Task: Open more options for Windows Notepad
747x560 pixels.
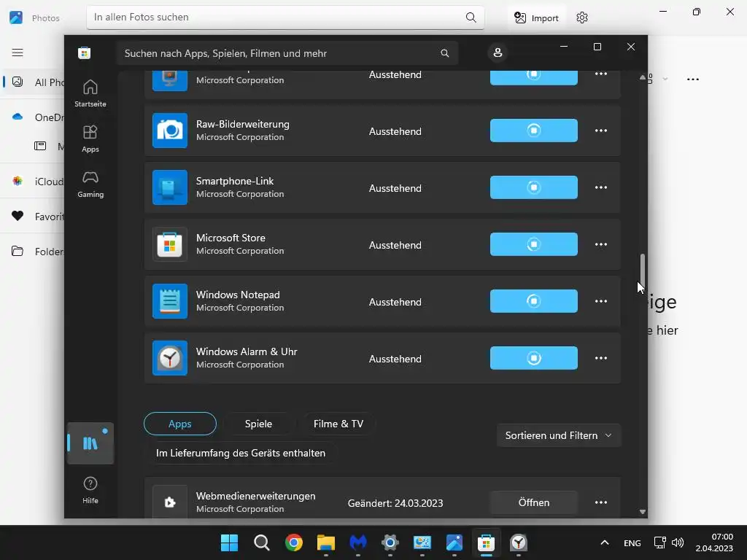Action: (601, 301)
